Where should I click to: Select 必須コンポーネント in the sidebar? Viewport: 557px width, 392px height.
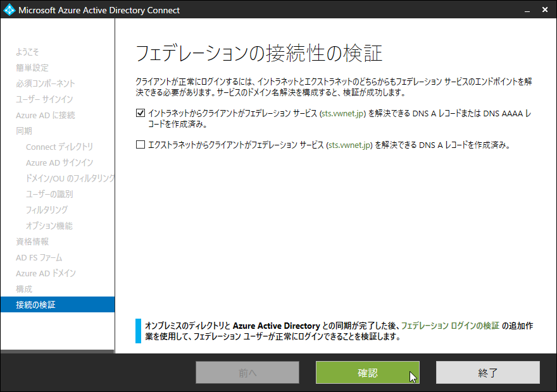coord(46,83)
